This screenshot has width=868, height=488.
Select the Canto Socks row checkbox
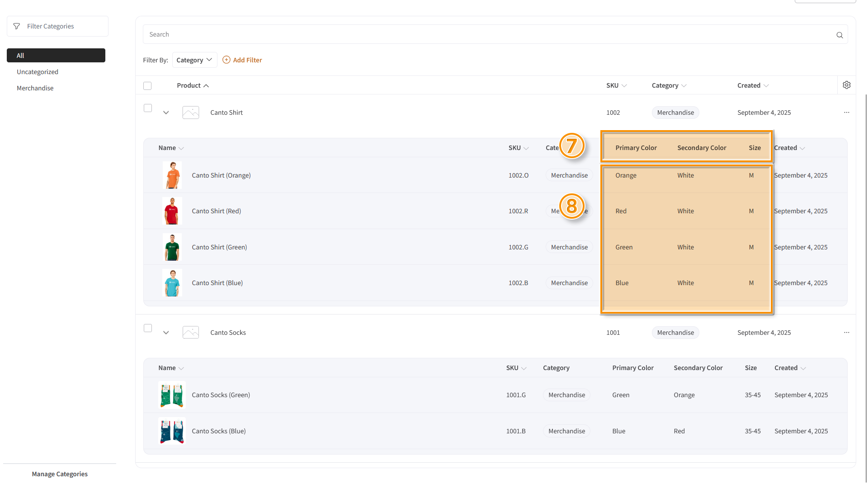(x=148, y=328)
